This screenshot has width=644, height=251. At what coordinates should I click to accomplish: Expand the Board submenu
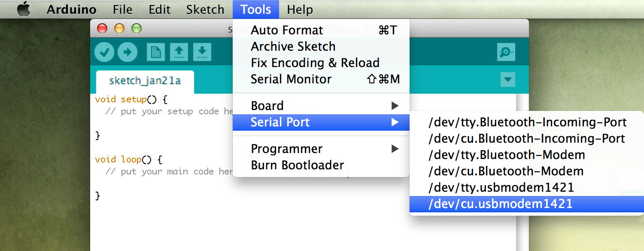click(x=321, y=106)
